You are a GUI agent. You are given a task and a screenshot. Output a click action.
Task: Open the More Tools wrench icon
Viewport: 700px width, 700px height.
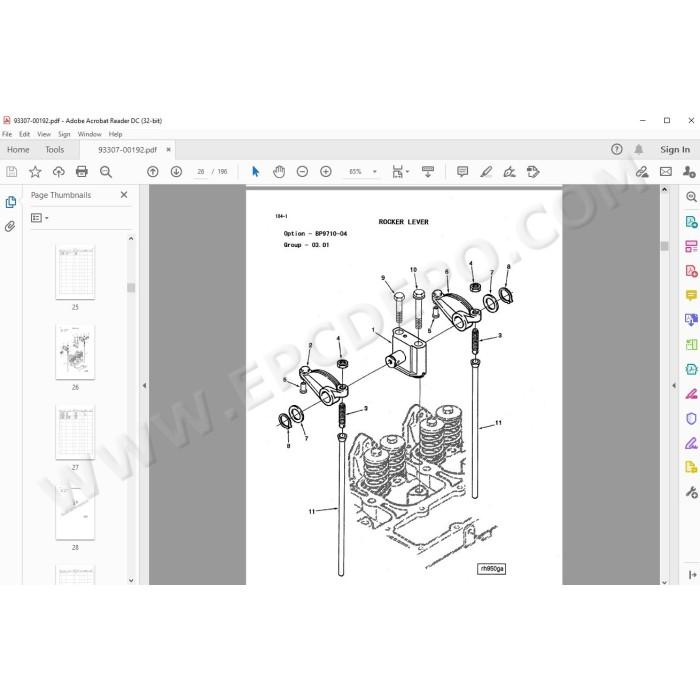691,492
